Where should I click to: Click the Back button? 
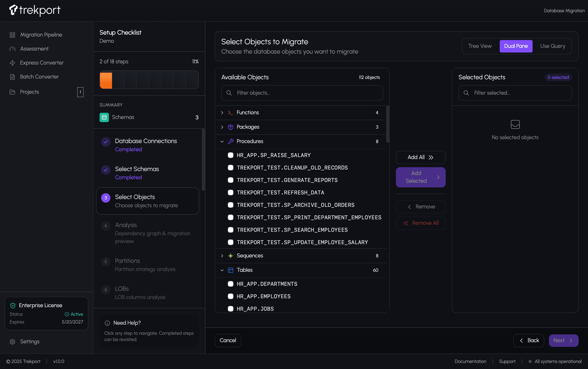[x=528, y=340]
